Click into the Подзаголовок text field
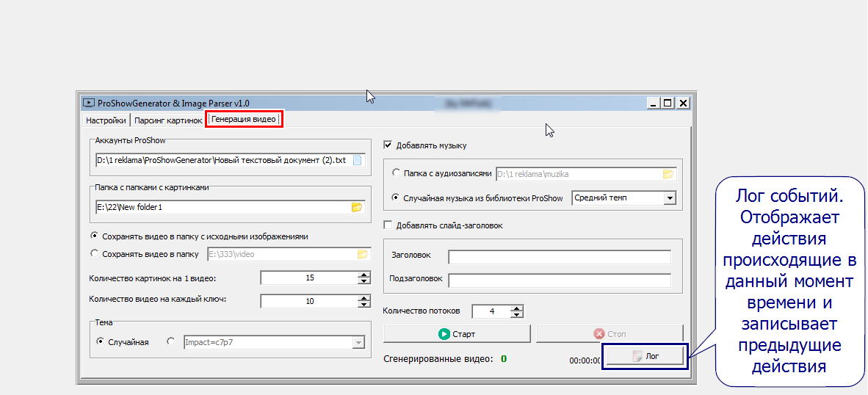Screen dimensions: 868x395 coord(560,280)
